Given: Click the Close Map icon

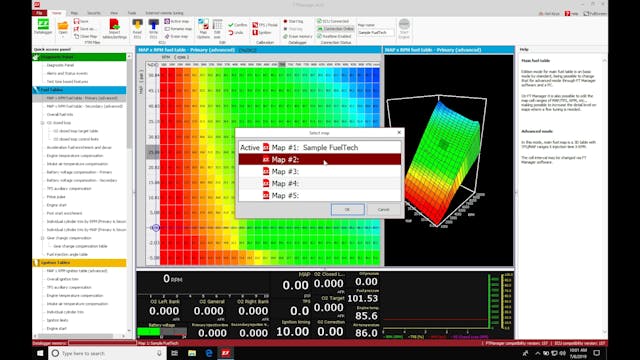Looking at the screenshot, I should coord(76,36).
